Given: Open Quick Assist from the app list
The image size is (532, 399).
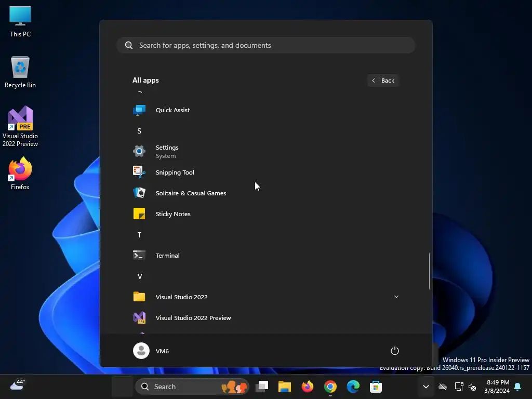Looking at the screenshot, I should [x=265, y=110].
